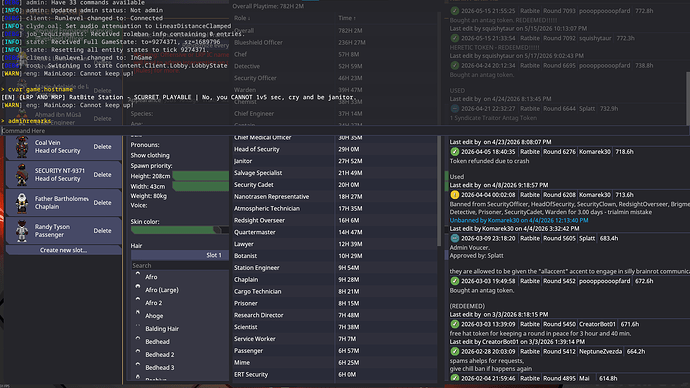690x388 pixels.
Task: Select the Nanotrasen Representative playtime row
Action: click(x=334, y=197)
